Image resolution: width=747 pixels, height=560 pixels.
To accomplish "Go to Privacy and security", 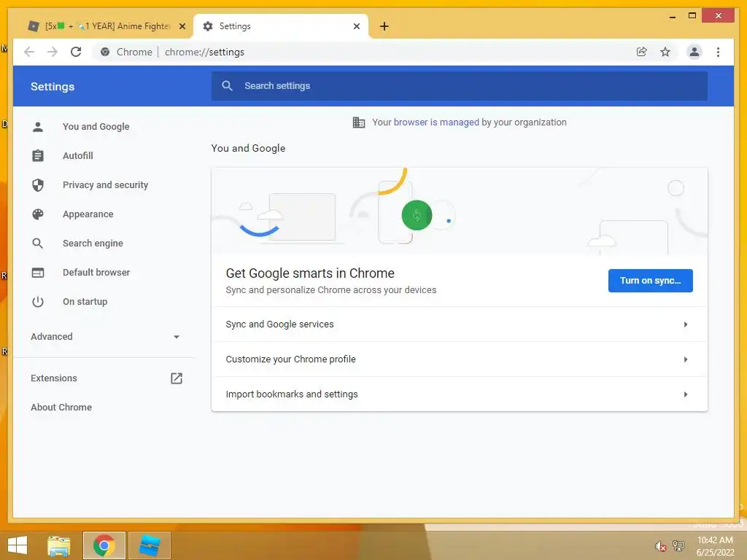I will (105, 184).
